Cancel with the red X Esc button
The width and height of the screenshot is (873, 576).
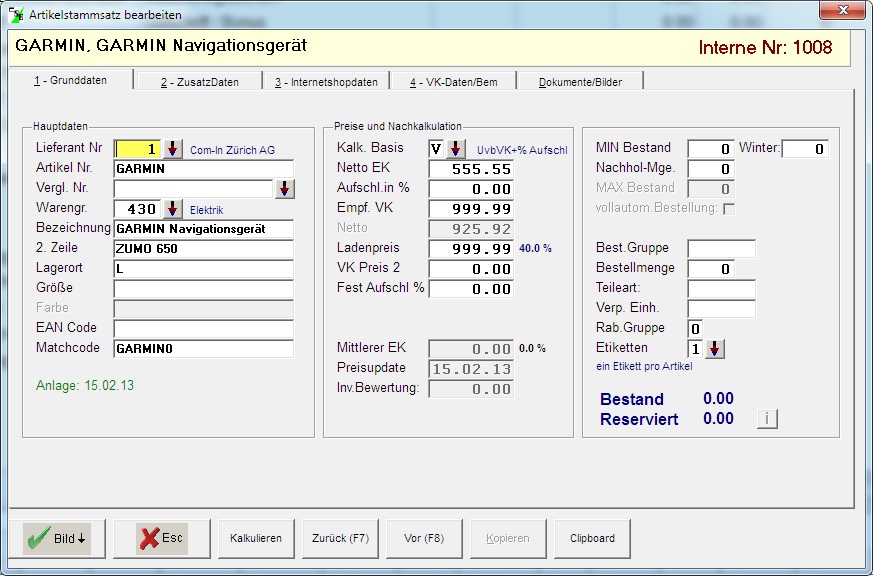click(161, 538)
